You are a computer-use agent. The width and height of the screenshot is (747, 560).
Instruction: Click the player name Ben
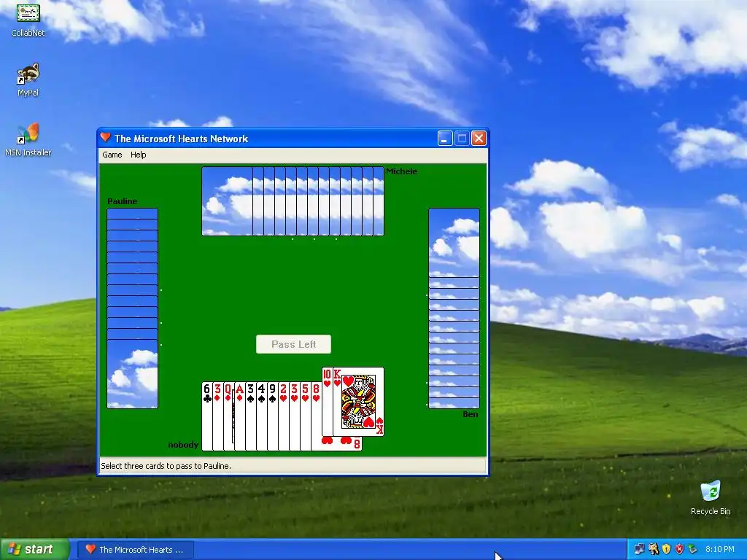(x=471, y=414)
